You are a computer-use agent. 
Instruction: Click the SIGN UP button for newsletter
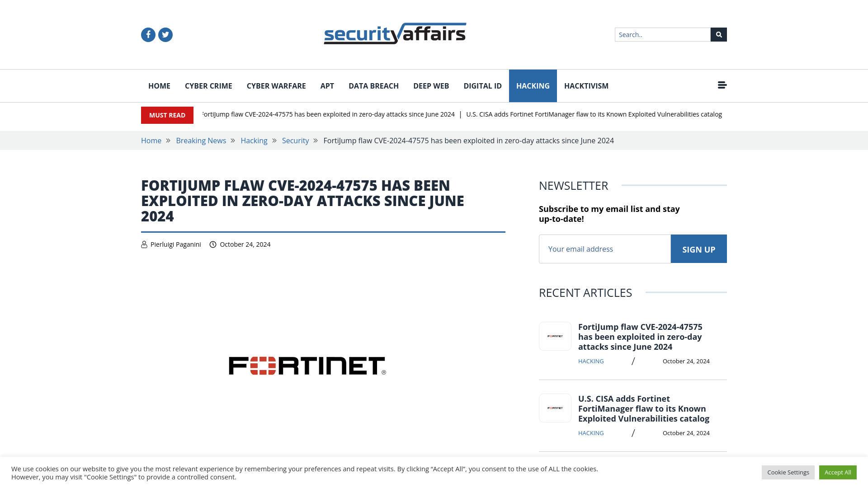698,249
